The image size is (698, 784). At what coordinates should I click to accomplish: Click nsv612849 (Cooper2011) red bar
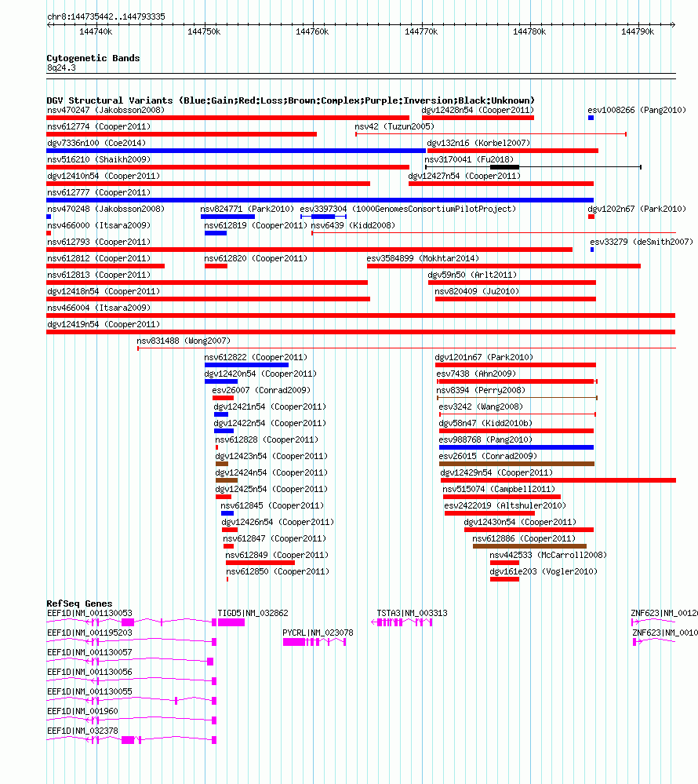pyautogui.click(x=260, y=563)
